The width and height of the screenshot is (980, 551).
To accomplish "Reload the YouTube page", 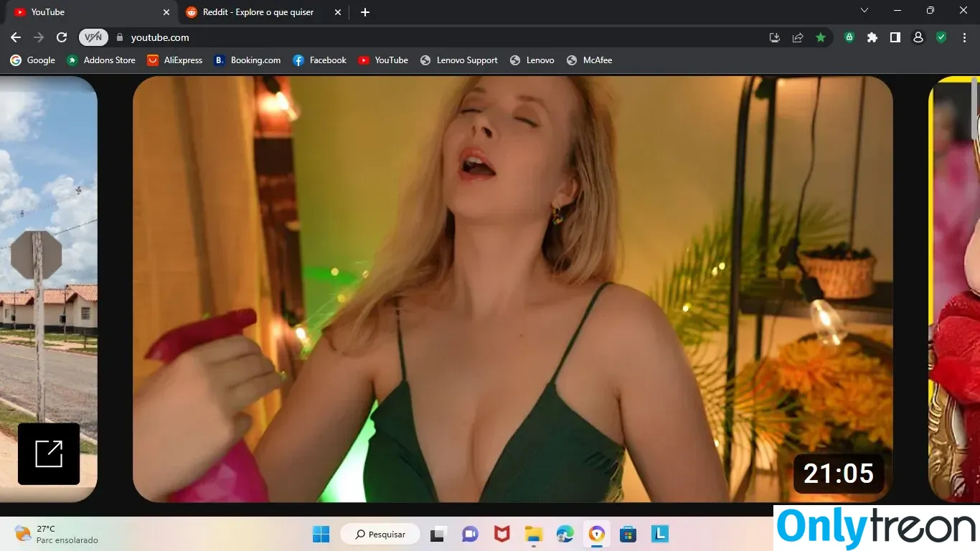I will [x=62, y=37].
